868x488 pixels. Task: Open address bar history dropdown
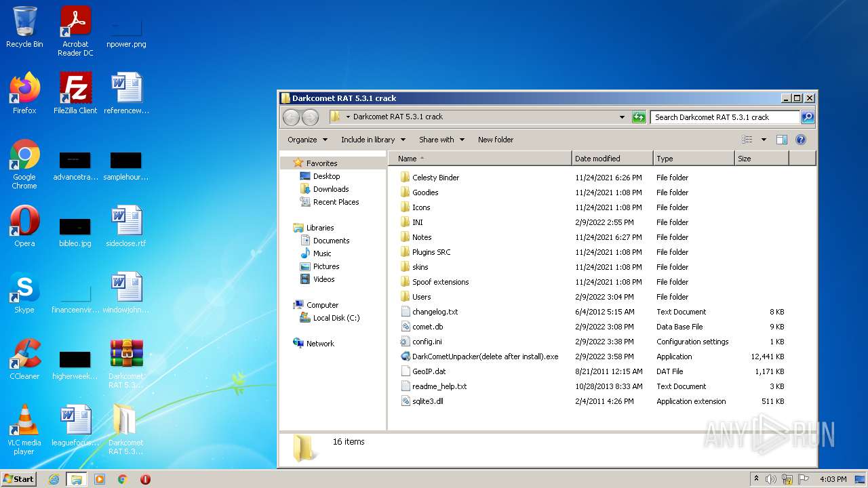coord(622,117)
